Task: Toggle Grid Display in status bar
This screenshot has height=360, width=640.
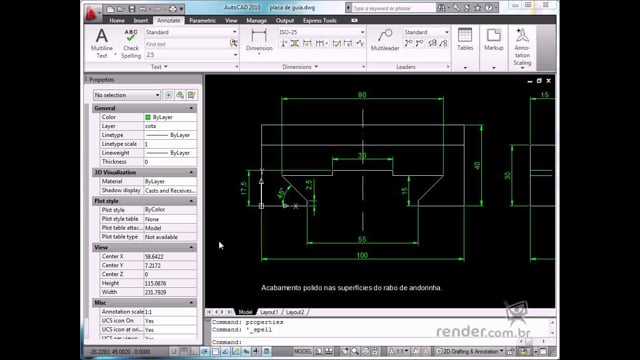Action: coord(184,351)
